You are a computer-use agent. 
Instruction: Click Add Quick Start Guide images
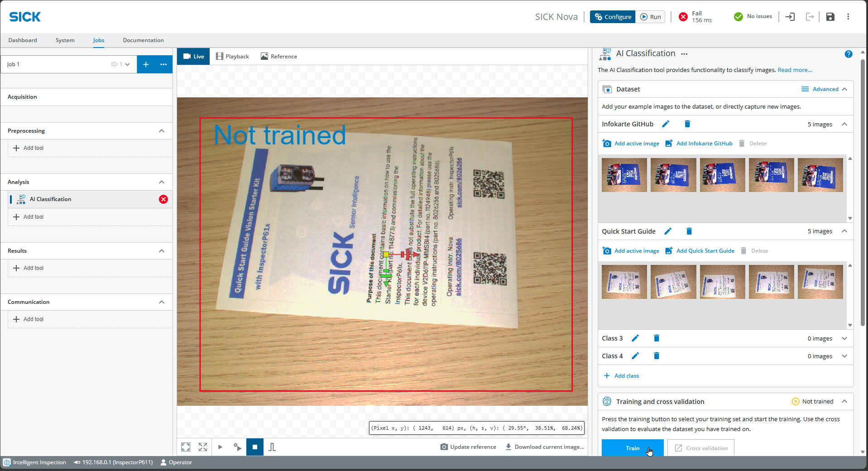pyautogui.click(x=700, y=251)
